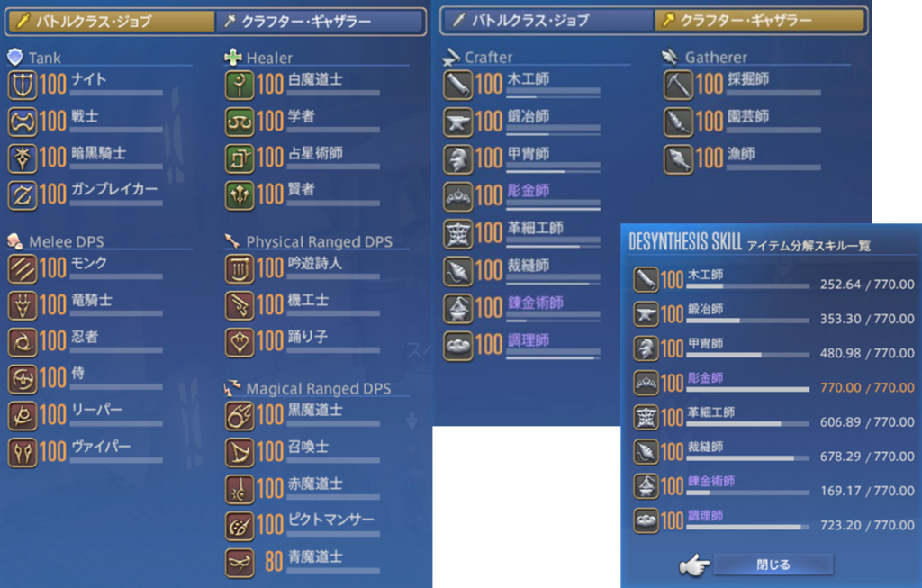Click the 錬金術師 desynthesis progress bar
The width and height of the screenshot is (922, 588).
[x=747, y=493]
